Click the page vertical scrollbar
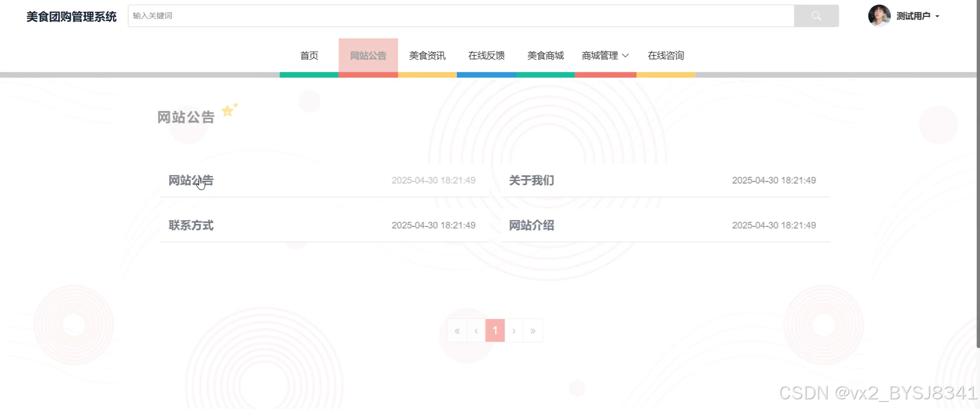 point(978,173)
